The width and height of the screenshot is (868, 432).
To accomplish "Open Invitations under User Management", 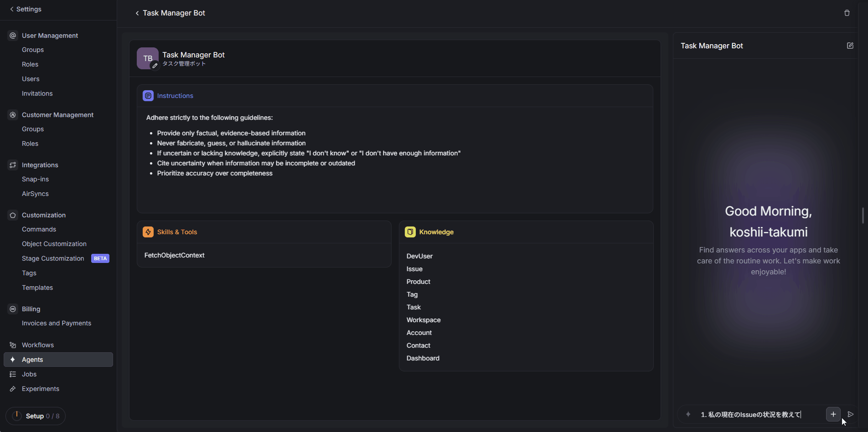I will point(37,93).
